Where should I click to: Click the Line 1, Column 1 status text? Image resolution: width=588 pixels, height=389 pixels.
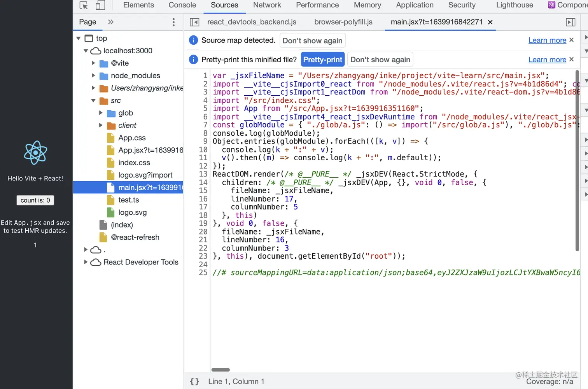click(236, 382)
